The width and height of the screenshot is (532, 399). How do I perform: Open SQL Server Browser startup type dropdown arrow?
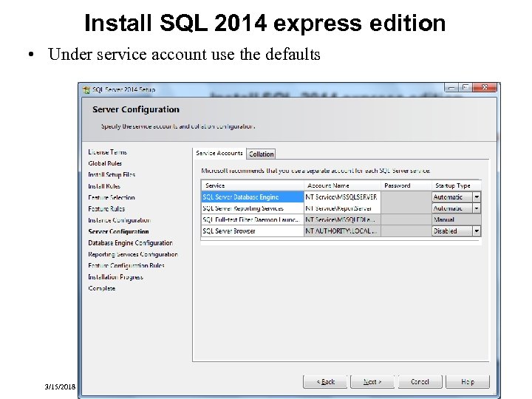pyautogui.click(x=477, y=231)
